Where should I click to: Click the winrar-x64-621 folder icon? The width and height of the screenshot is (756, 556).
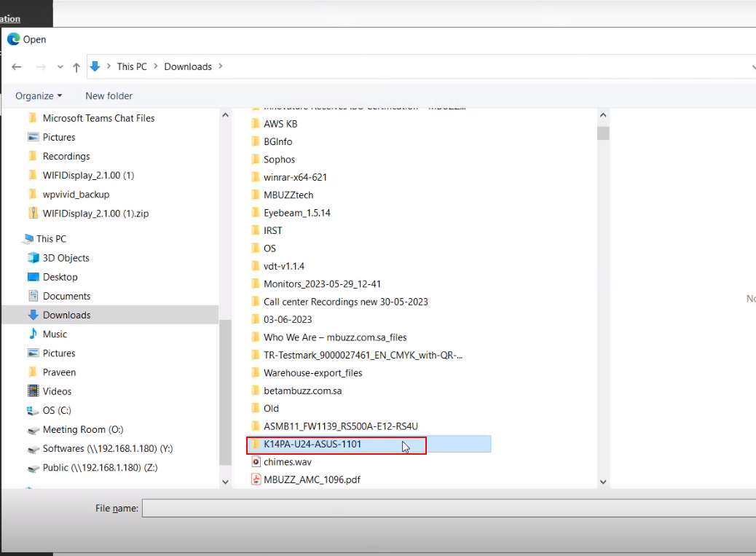point(256,177)
